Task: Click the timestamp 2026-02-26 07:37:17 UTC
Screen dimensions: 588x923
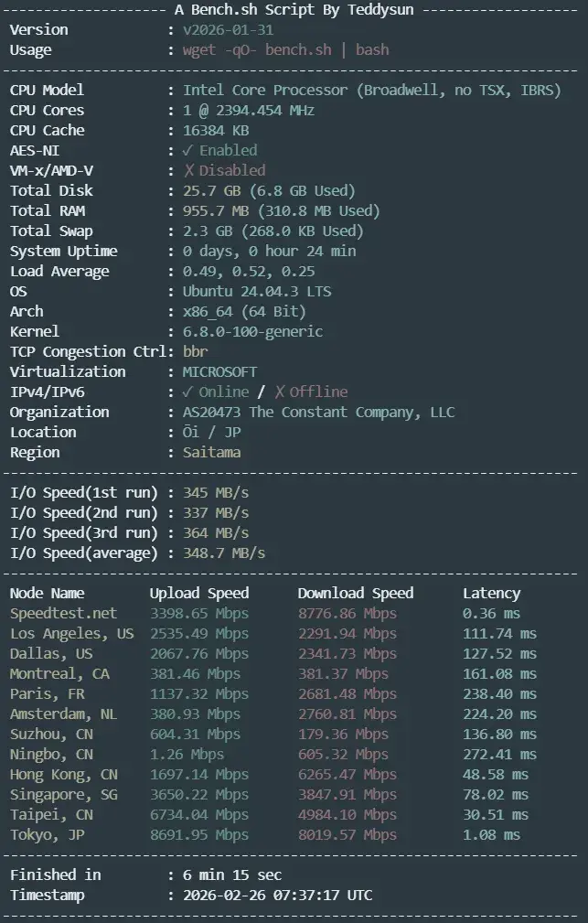Action: (277, 895)
